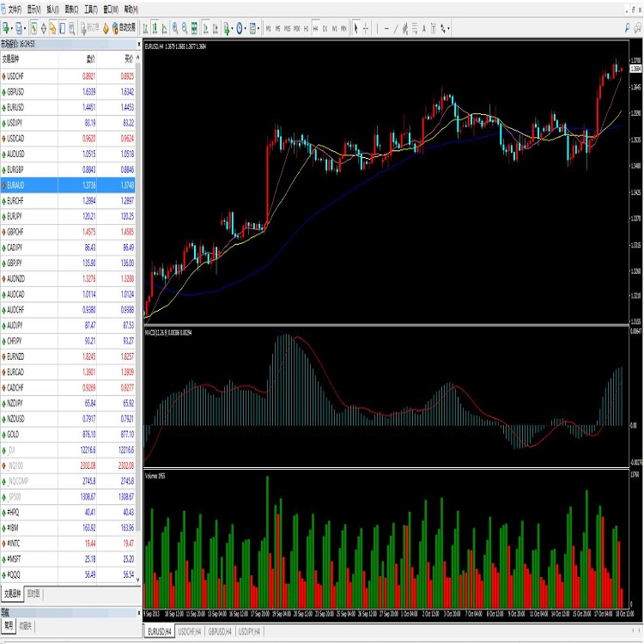Toggle the Chart Shift icon

[216, 28]
